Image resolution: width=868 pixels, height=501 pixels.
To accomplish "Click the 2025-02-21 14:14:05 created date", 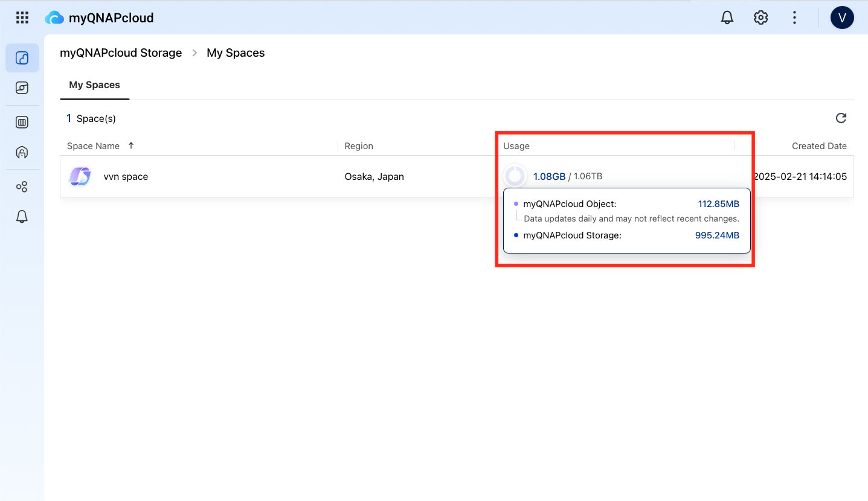I will pyautogui.click(x=800, y=177).
